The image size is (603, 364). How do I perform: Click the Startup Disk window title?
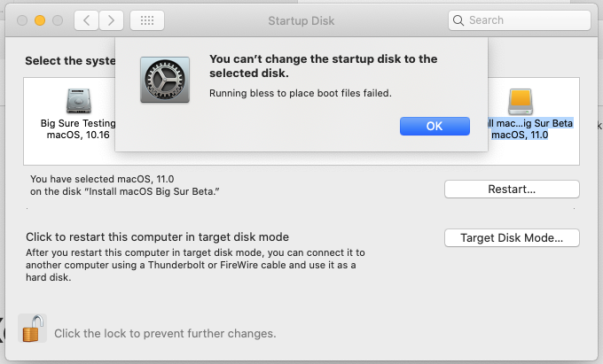(301, 20)
